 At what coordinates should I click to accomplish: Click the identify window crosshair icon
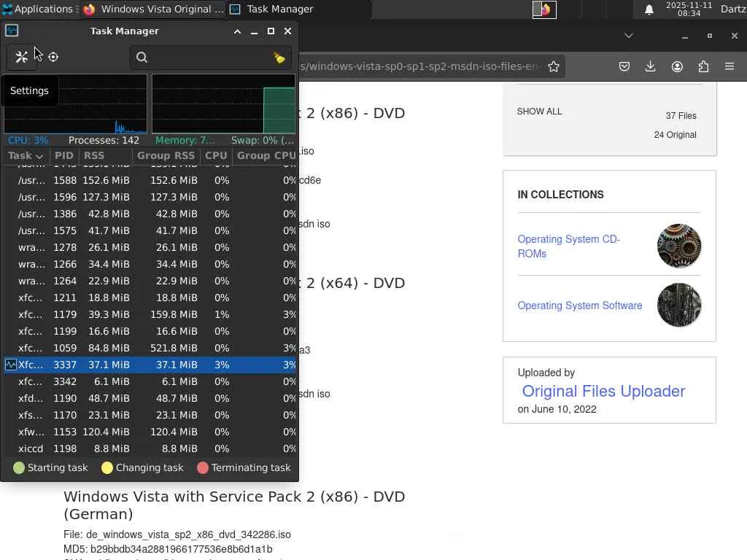pos(53,57)
